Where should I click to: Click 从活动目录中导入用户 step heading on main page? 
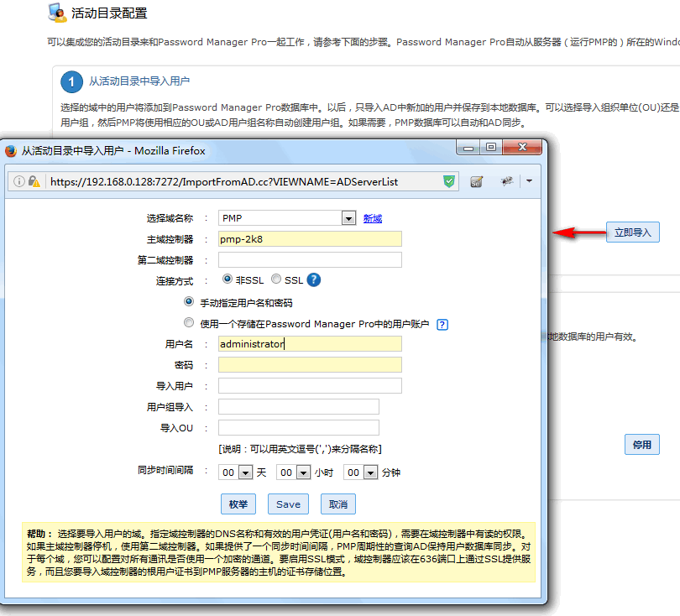click(139, 81)
